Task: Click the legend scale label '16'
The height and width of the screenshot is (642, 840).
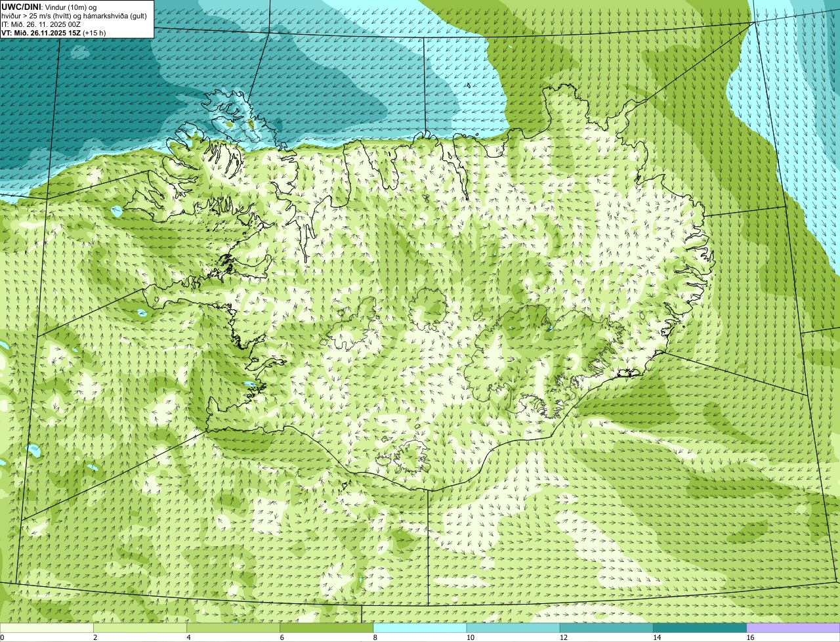Action: click(x=751, y=637)
